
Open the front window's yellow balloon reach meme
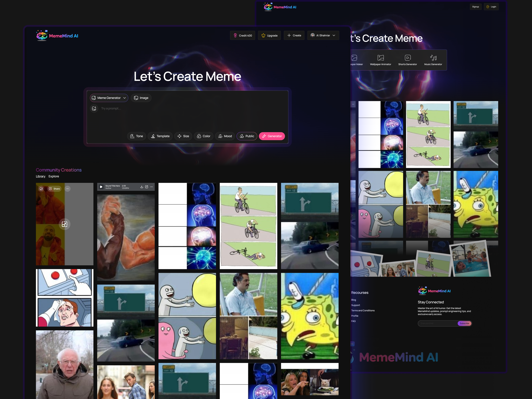click(187, 316)
